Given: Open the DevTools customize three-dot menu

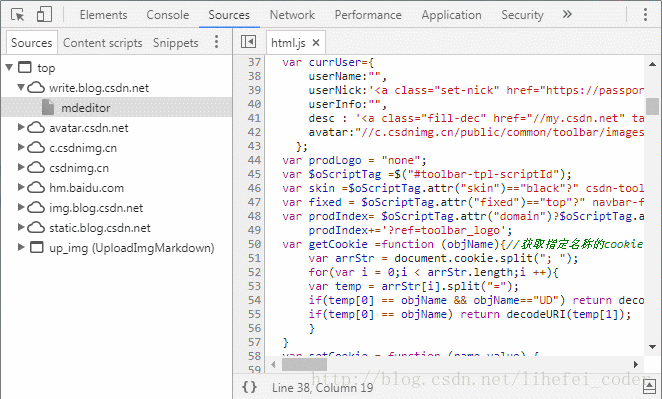Looking at the screenshot, I should click(645, 14).
